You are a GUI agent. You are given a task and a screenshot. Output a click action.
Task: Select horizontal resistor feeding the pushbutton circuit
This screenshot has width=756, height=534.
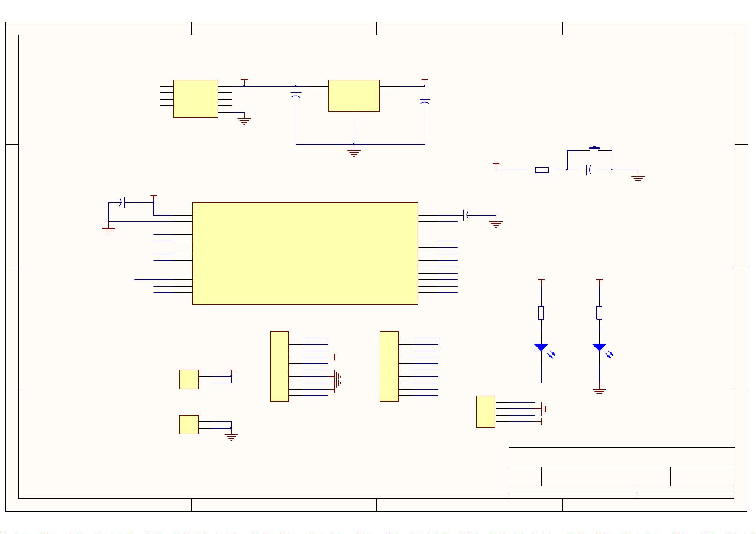542,170
